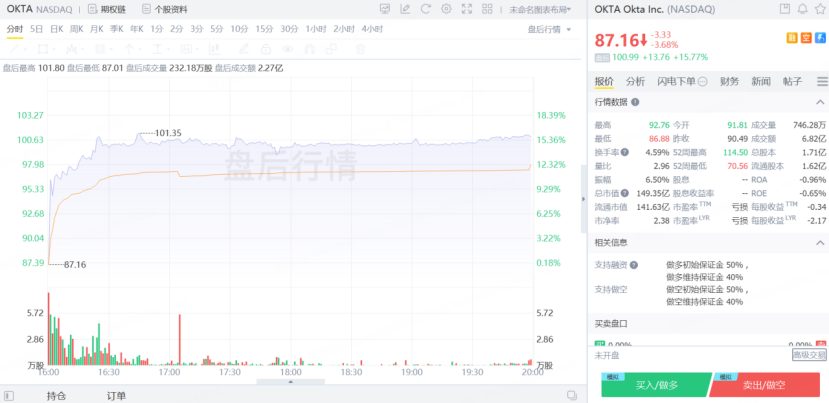Image resolution: width=829 pixels, height=403 pixels.
Task: Expand the bottom panel via chart handle
Action: point(290,381)
